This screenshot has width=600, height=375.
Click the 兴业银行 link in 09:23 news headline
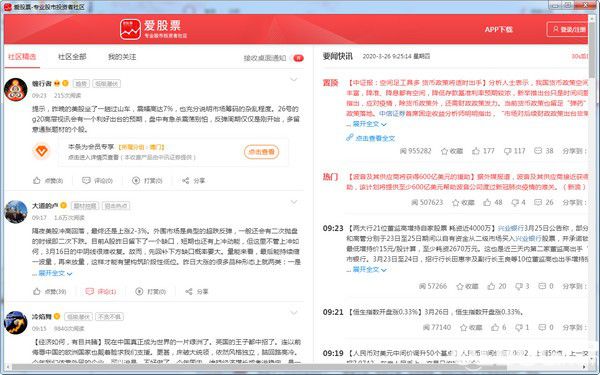coord(510,228)
